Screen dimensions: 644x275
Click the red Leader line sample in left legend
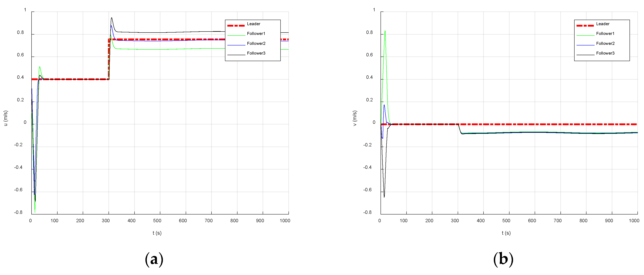tap(236, 26)
